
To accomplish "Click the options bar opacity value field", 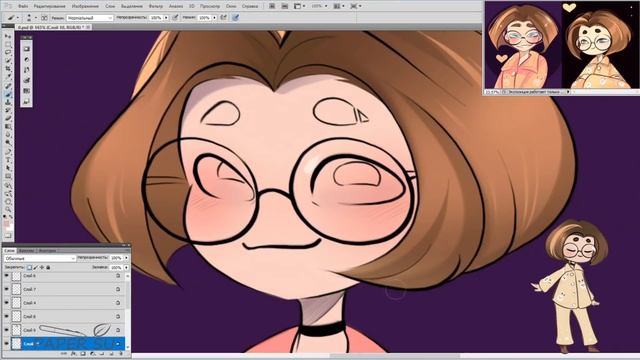I will 156,18.
